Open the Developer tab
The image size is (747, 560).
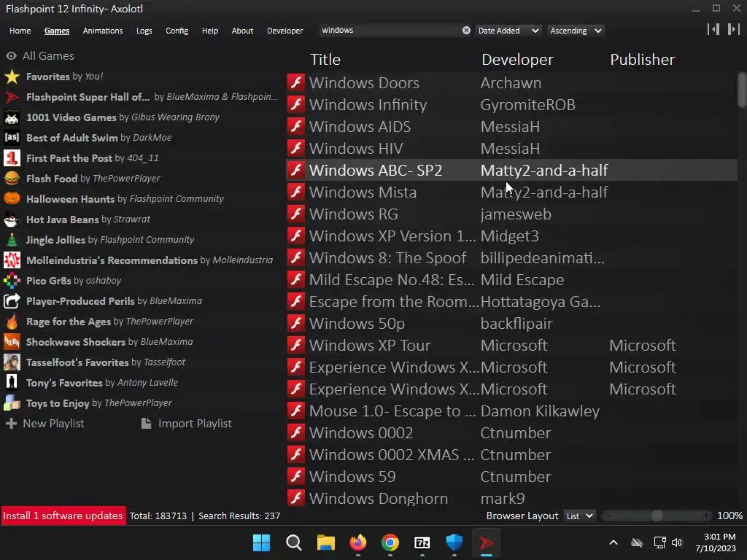pos(285,31)
